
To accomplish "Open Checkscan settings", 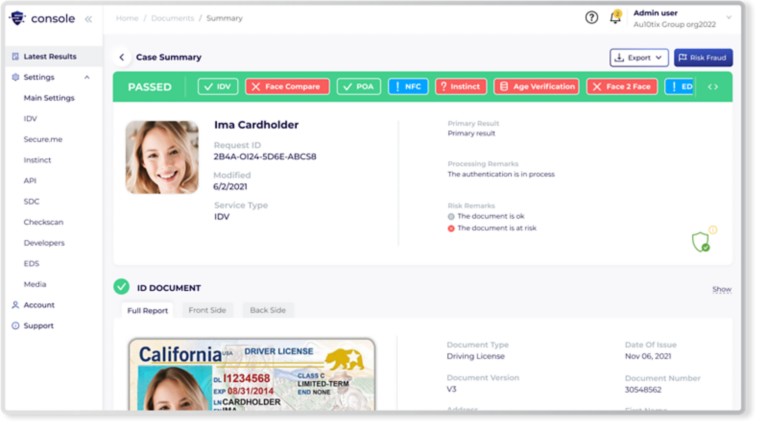I will 44,222.
